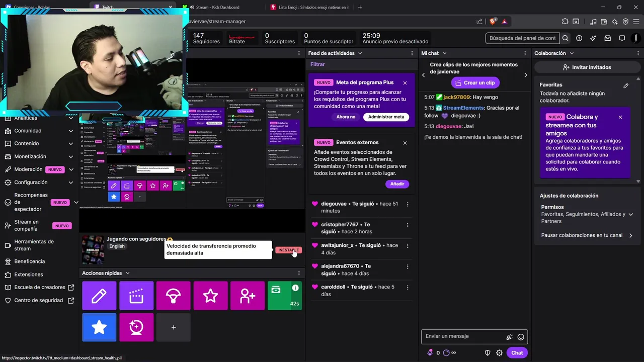Click the parachute raid quick action tile
This screenshot has height=362, width=644.
pos(174,296)
